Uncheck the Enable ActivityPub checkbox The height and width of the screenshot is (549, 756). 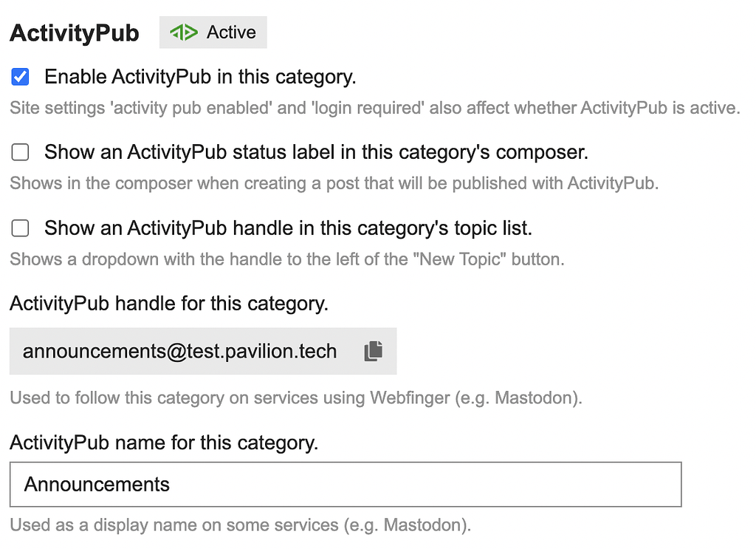pos(19,76)
